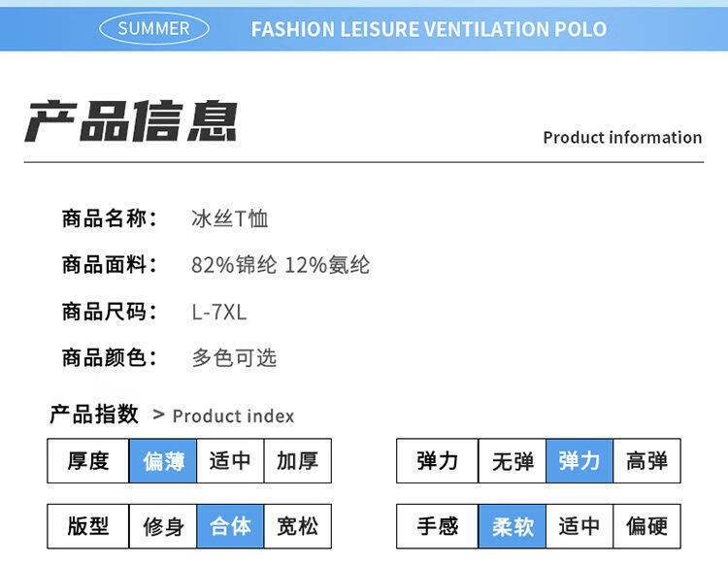Image resolution: width=728 pixels, height=565 pixels.
Task: Select the 宽松 fit option
Action: point(298,526)
